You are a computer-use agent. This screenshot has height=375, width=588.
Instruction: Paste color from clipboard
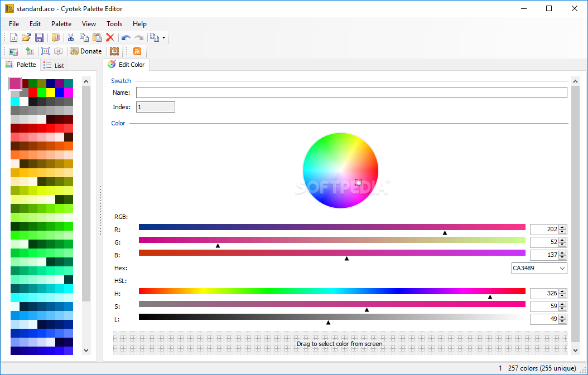(97, 37)
